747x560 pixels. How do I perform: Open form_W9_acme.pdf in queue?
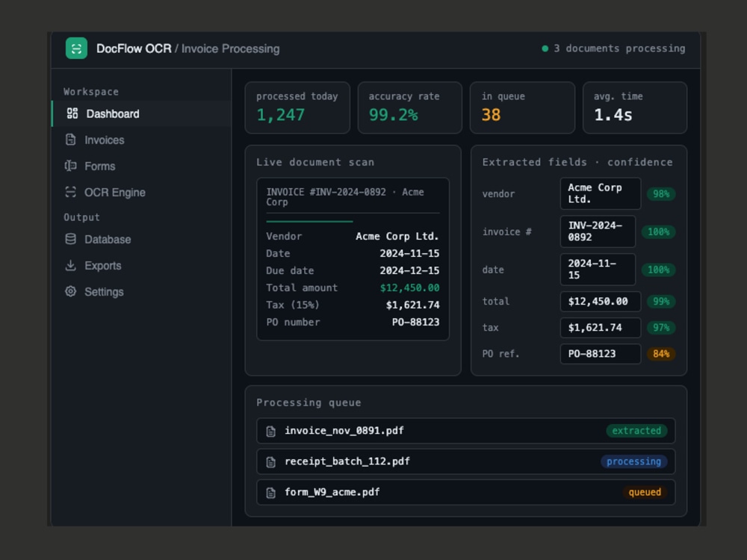point(466,492)
